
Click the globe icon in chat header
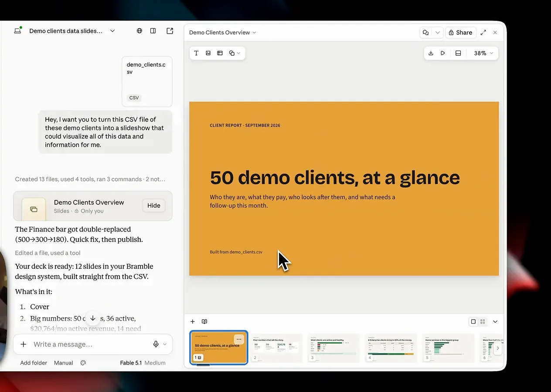point(139,31)
